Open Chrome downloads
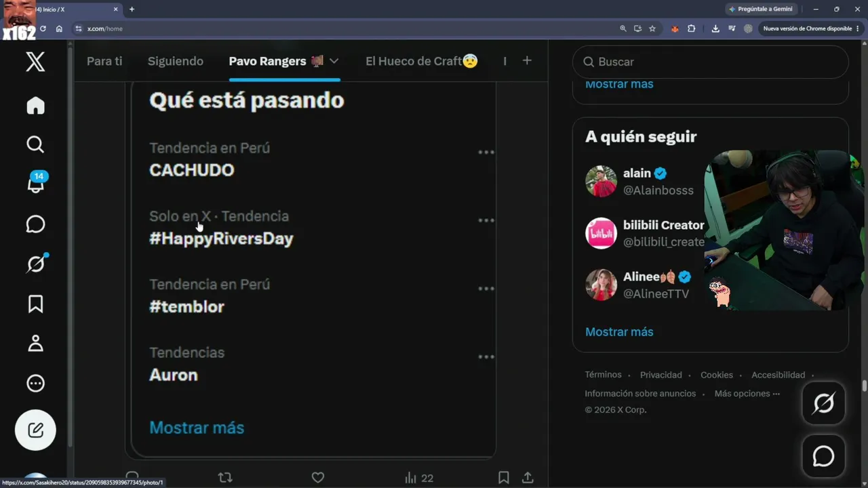The height and width of the screenshot is (488, 868). [715, 28]
